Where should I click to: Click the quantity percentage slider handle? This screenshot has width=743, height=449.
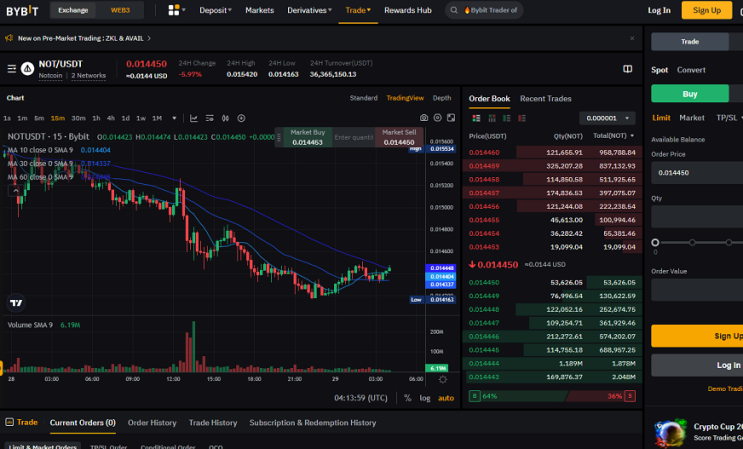(655, 242)
